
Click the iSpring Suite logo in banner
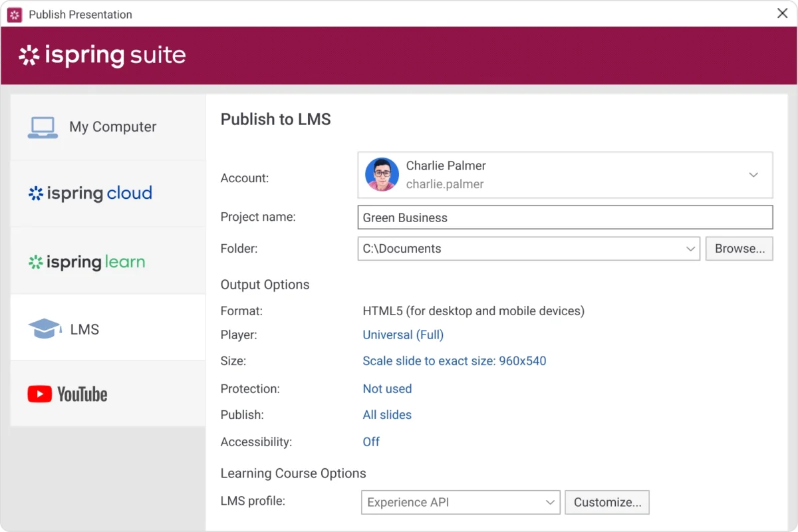102,55
